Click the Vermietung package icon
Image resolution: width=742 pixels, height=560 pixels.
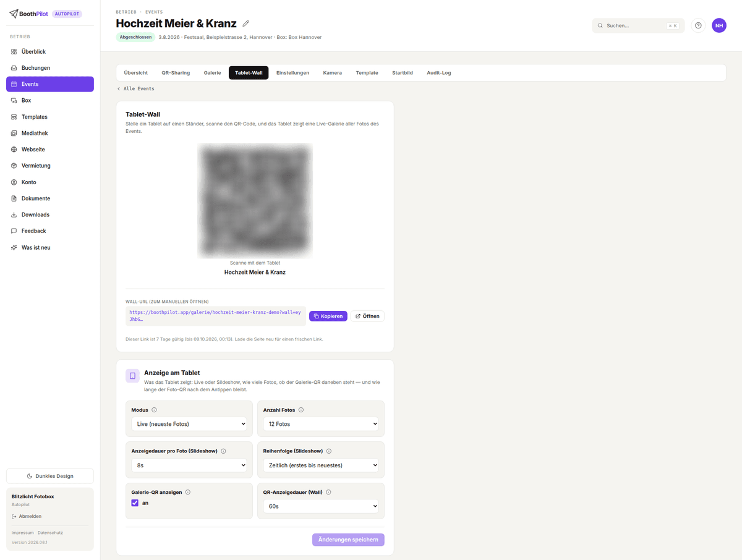pos(14,166)
